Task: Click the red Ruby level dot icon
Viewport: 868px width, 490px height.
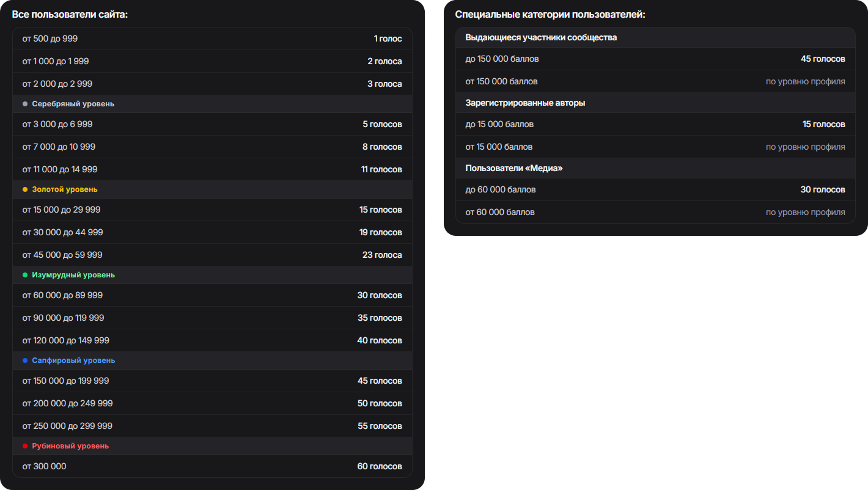Action: pos(25,446)
